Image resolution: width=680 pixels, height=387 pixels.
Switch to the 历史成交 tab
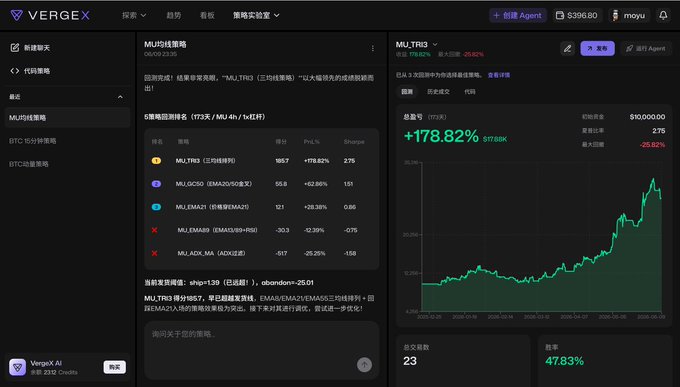tap(438, 92)
